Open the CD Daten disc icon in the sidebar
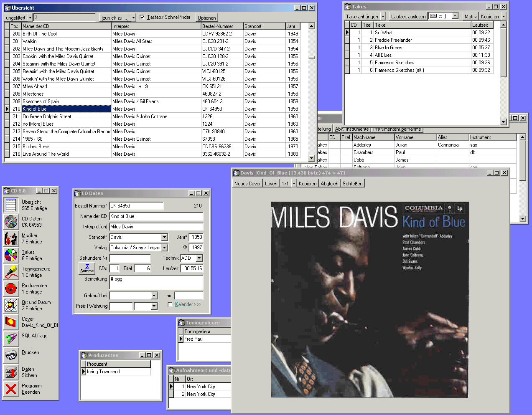 [x=11, y=222]
